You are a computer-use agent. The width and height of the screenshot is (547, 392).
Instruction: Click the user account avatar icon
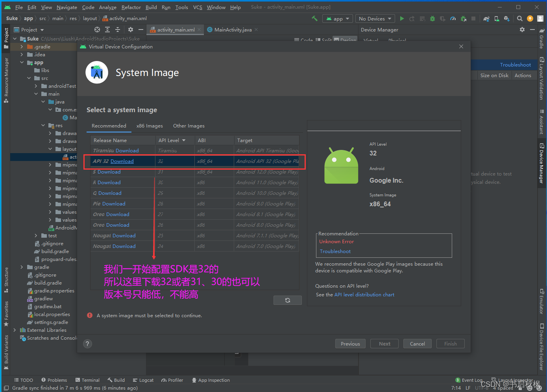click(x=540, y=18)
